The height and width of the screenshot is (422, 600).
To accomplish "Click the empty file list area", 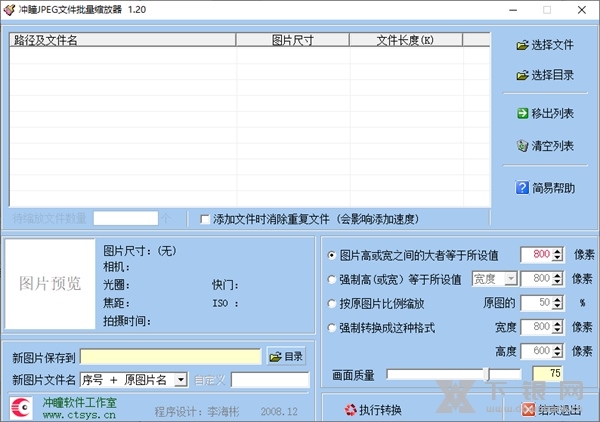I will click(x=250, y=127).
